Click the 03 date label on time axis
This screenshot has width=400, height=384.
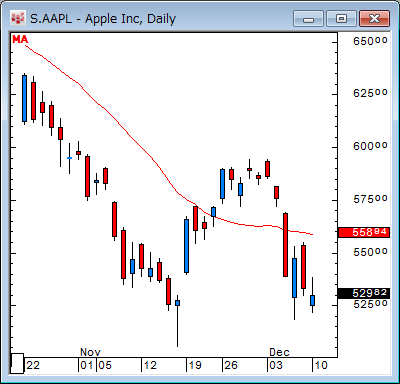(x=276, y=366)
